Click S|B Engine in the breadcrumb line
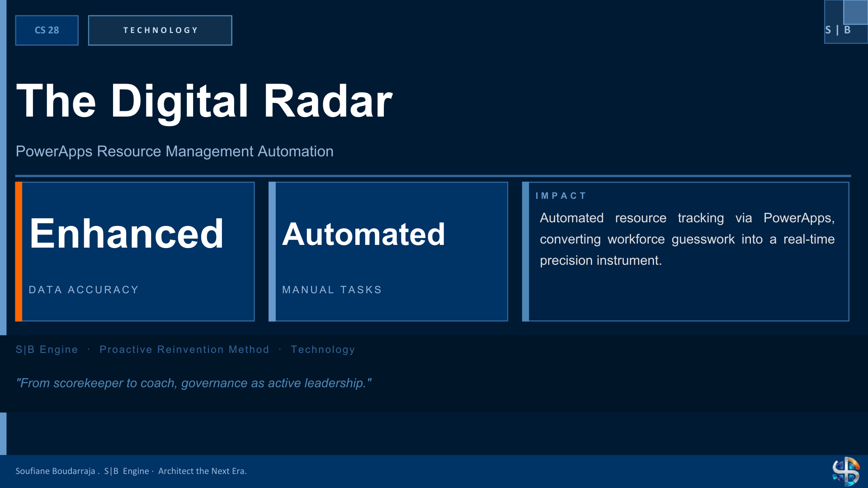 (x=47, y=350)
